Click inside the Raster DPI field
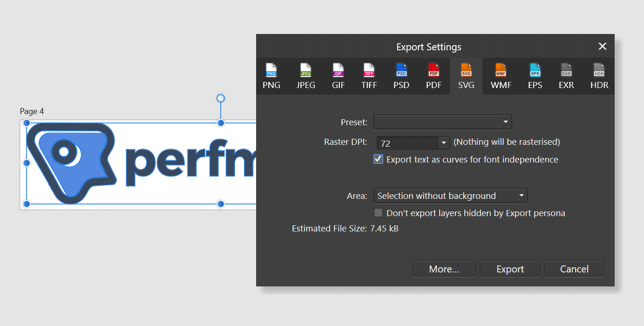The width and height of the screenshot is (644, 326). tap(405, 143)
